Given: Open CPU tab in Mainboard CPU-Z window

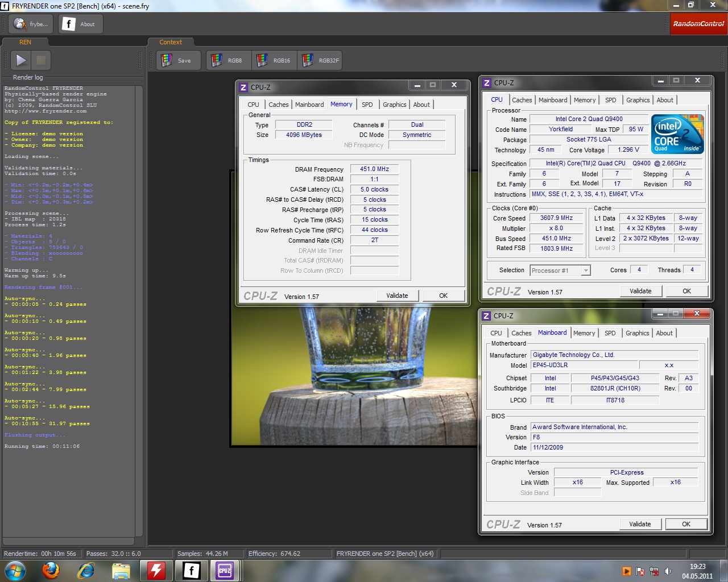Looking at the screenshot, I should click(496, 333).
